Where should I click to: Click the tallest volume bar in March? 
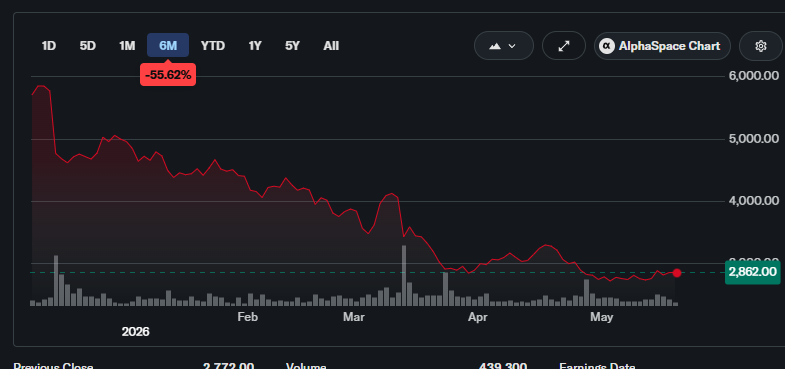click(404, 275)
